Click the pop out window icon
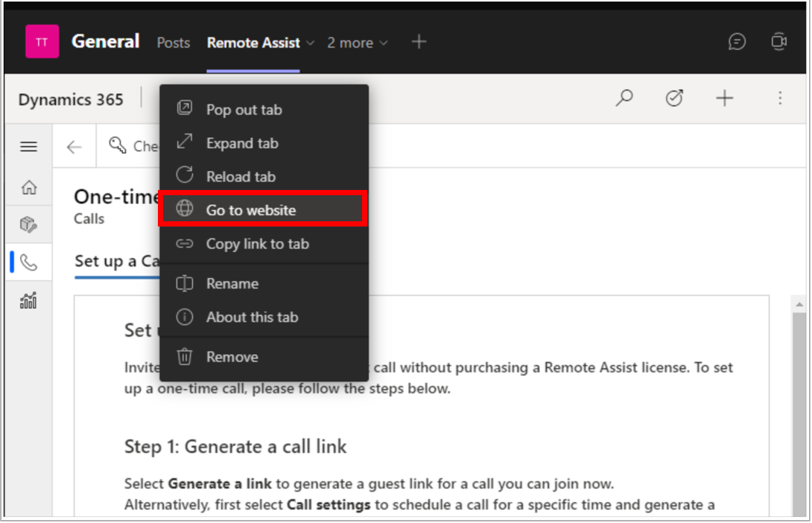The image size is (812, 523). click(184, 108)
